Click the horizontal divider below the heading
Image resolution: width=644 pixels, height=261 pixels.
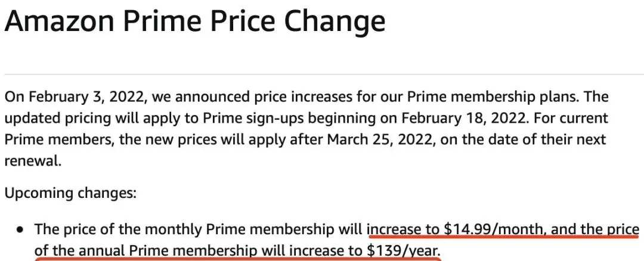[x=322, y=74]
